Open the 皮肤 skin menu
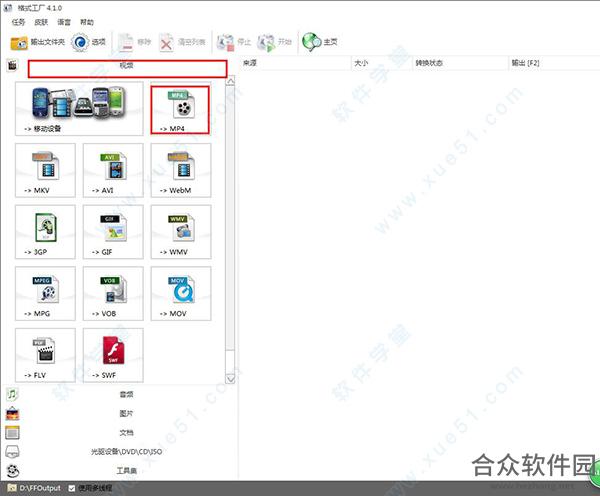 click(41, 22)
